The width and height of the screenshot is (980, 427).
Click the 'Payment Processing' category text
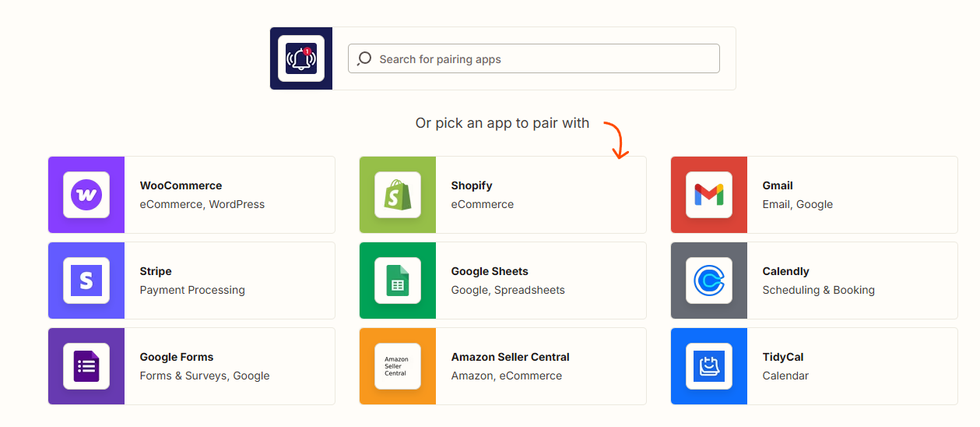coord(192,290)
